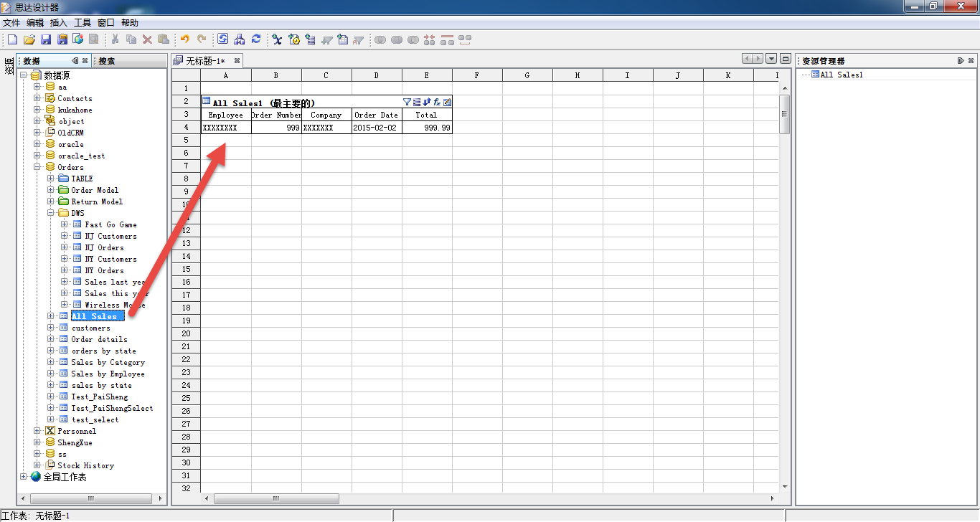This screenshot has width=980, height=522.
Task: Click the data tree horizontal scrollbar thumb
Action: (x=91, y=498)
